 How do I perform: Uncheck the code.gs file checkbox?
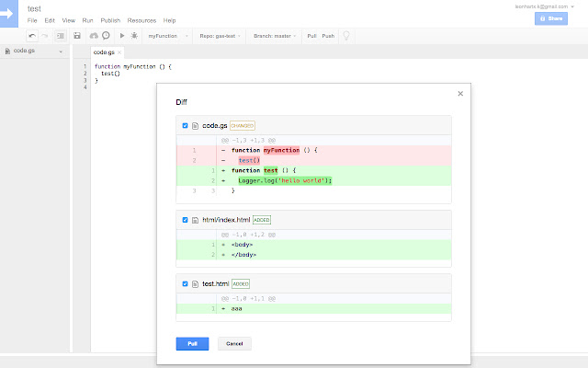point(186,125)
